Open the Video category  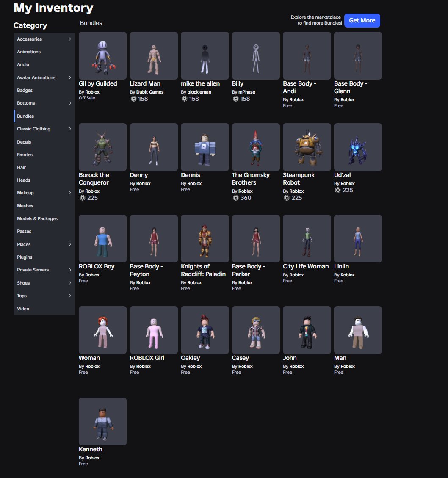(x=44, y=309)
